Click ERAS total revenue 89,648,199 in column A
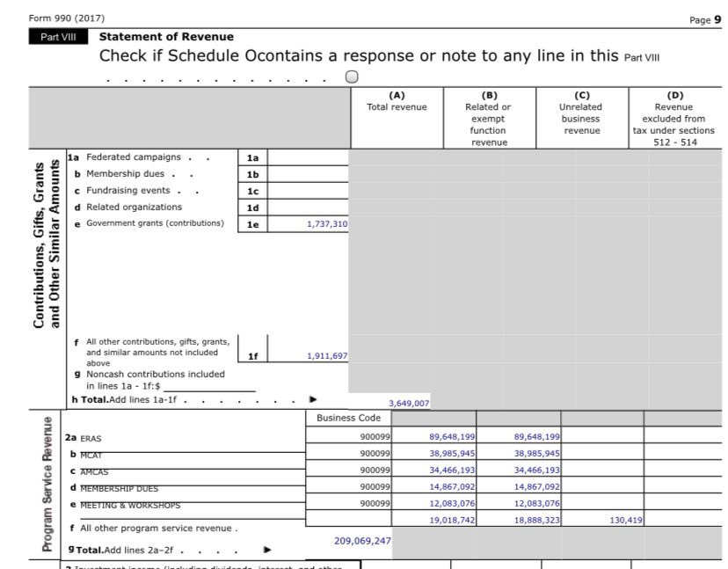 point(452,436)
